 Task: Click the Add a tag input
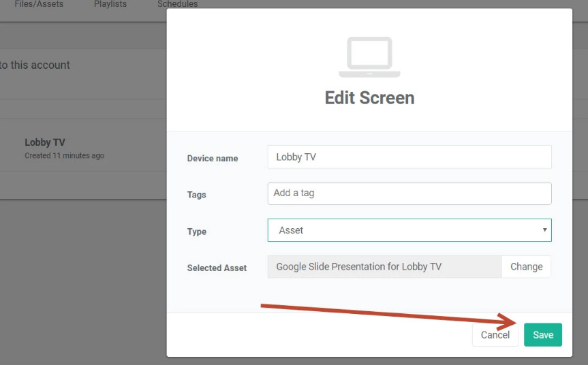409,193
